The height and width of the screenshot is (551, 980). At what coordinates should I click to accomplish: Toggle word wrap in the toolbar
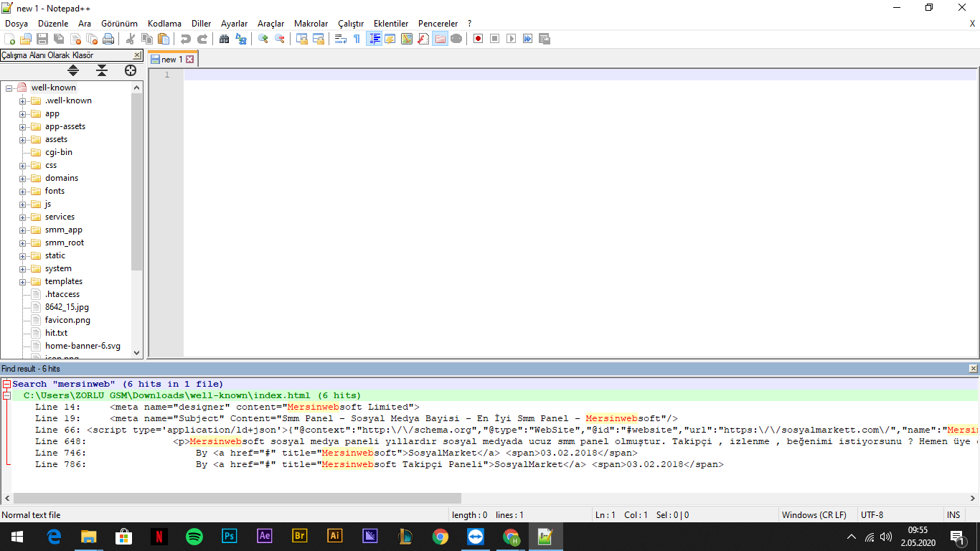341,39
